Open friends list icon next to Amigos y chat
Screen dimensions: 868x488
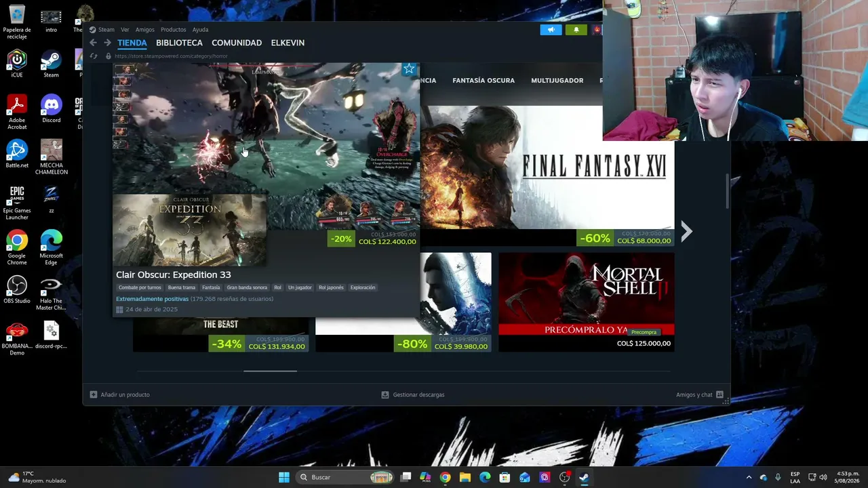point(719,394)
